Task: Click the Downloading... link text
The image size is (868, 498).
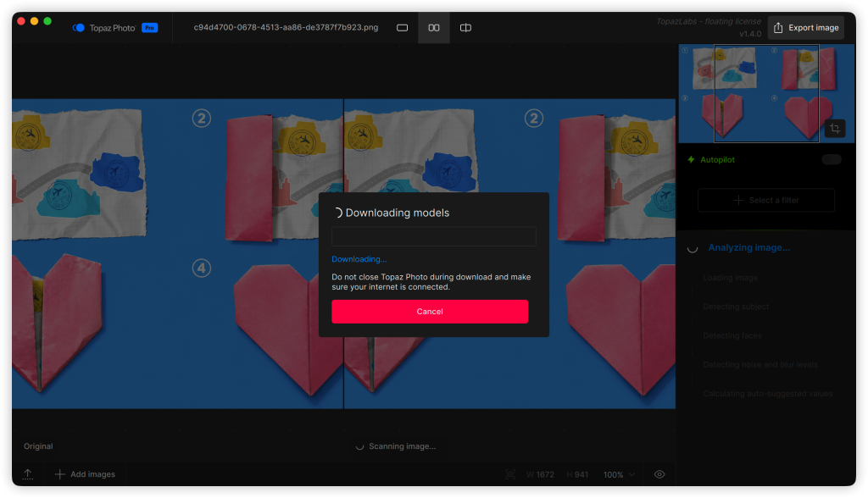Action: 359,259
